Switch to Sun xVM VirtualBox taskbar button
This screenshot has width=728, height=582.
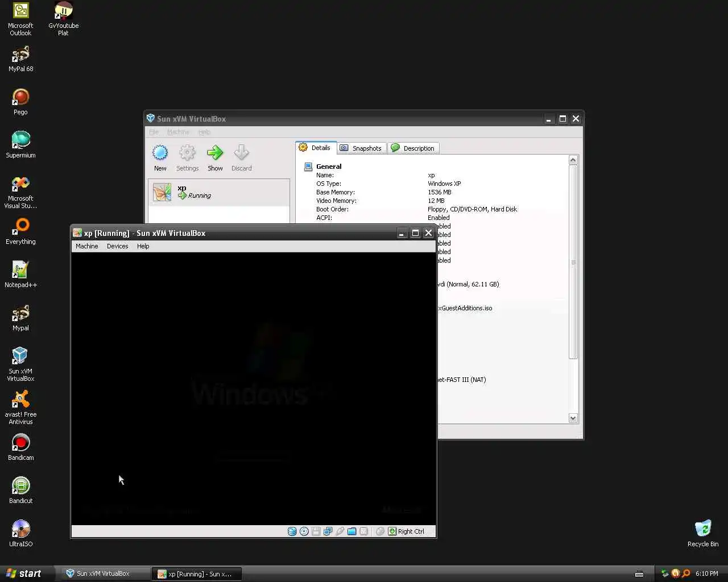(104, 573)
